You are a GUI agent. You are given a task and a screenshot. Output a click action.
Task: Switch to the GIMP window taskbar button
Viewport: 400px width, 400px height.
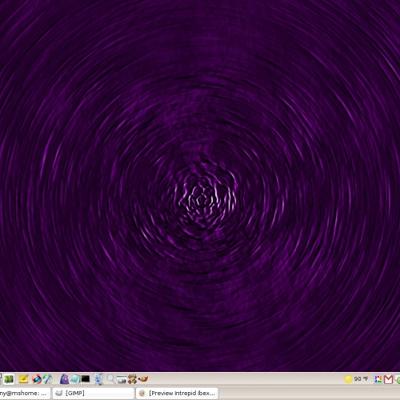[x=93, y=393]
